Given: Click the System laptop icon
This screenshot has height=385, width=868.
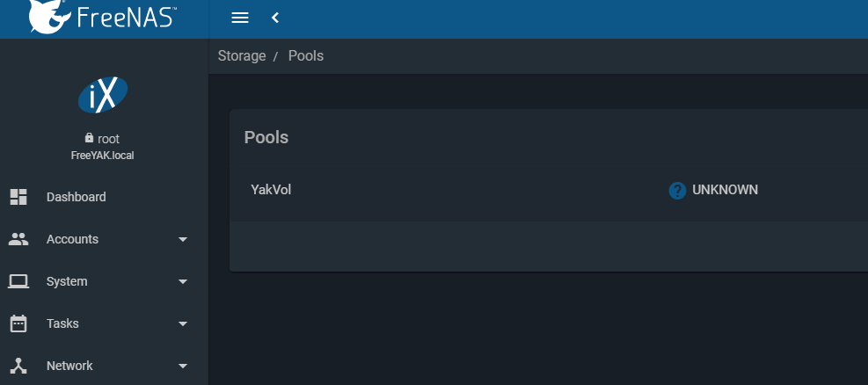Looking at the screenshot, I should click(x=18, y=281).
